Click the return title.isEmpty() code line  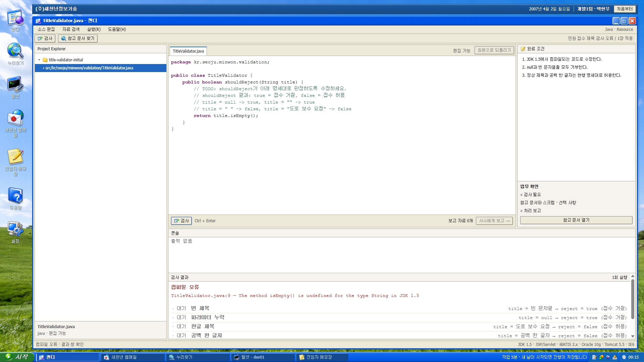(226, 116)
